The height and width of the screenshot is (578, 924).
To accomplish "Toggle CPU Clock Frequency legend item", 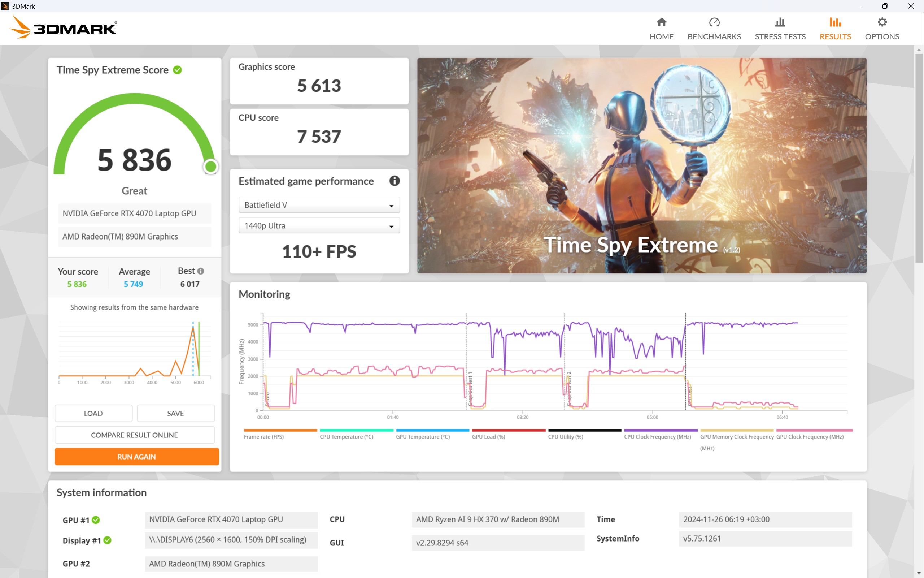I will point(660,435).
